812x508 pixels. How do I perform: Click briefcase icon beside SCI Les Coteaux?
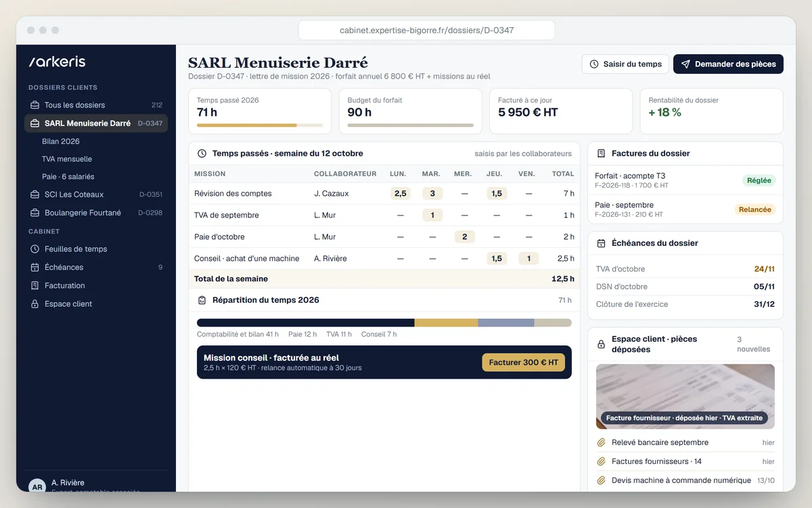pos(35,194)
